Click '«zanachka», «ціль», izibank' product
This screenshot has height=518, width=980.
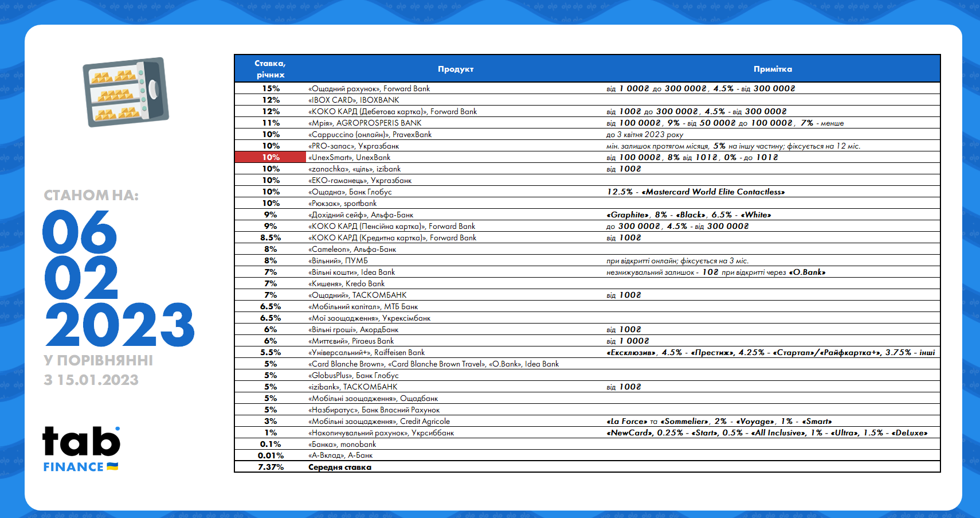click(355, 169)
